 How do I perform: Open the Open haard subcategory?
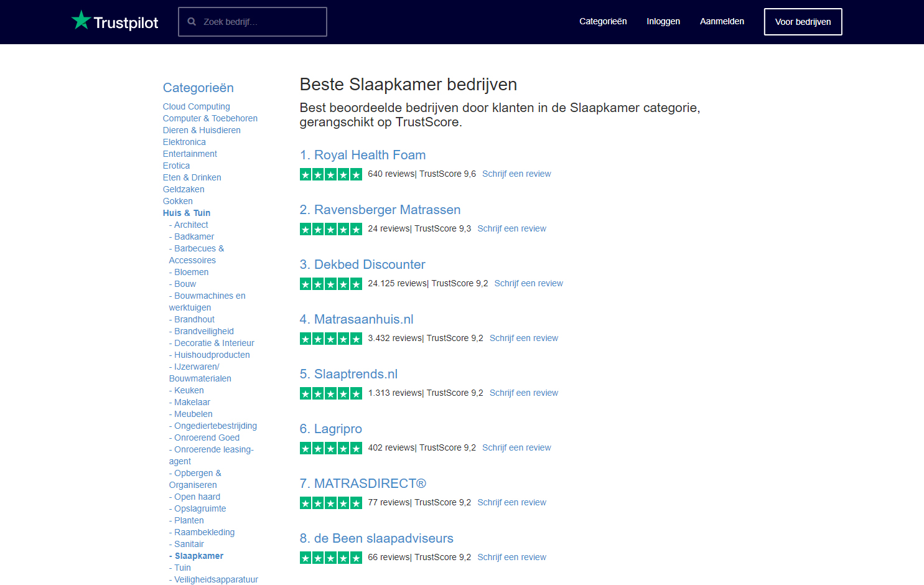tap(195, 497)
